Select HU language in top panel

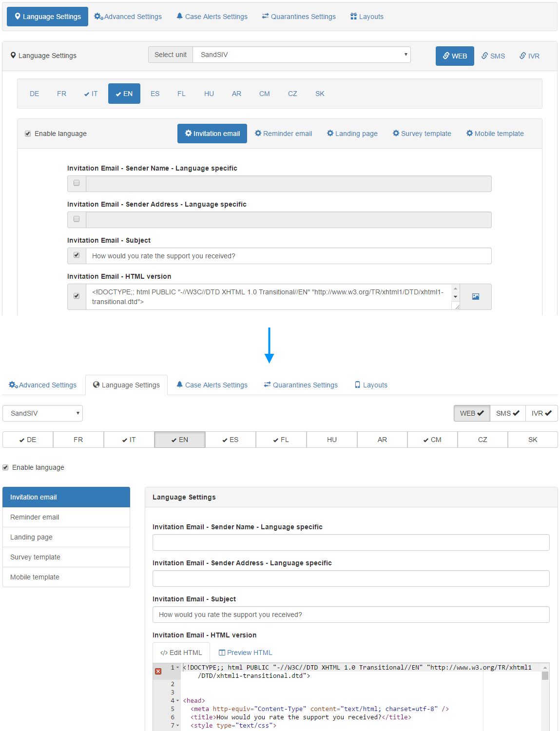pos(209,94)
